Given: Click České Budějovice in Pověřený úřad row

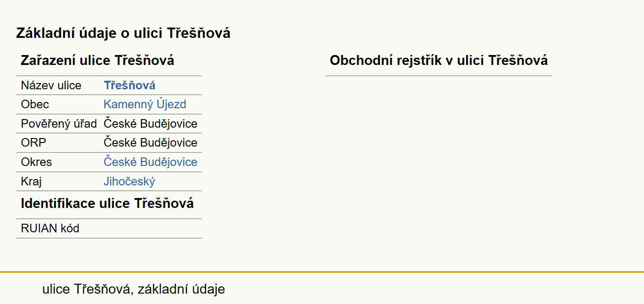Looking at the screenshot, I should tap(150, 124).
